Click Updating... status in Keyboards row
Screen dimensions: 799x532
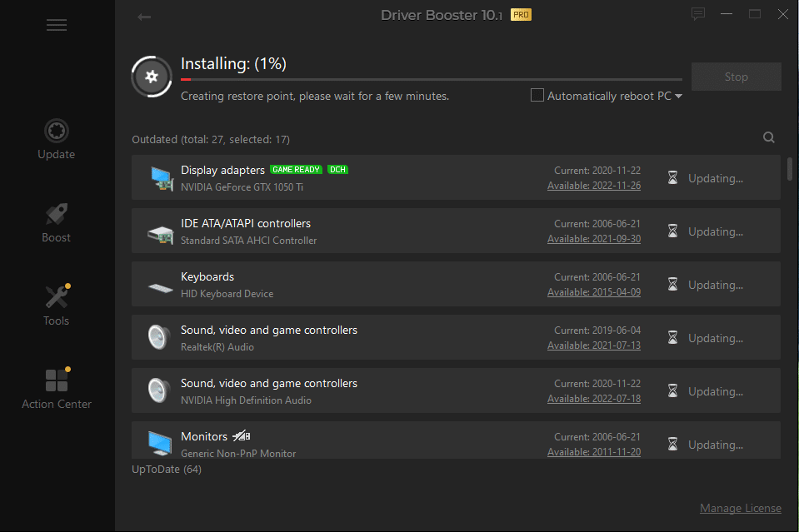tap(716, 285)
